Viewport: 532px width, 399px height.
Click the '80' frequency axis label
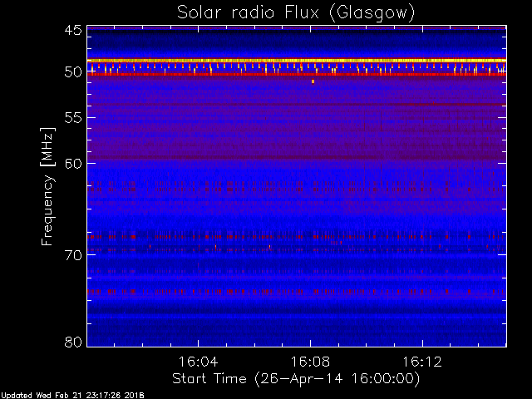(x=73, y=342)
